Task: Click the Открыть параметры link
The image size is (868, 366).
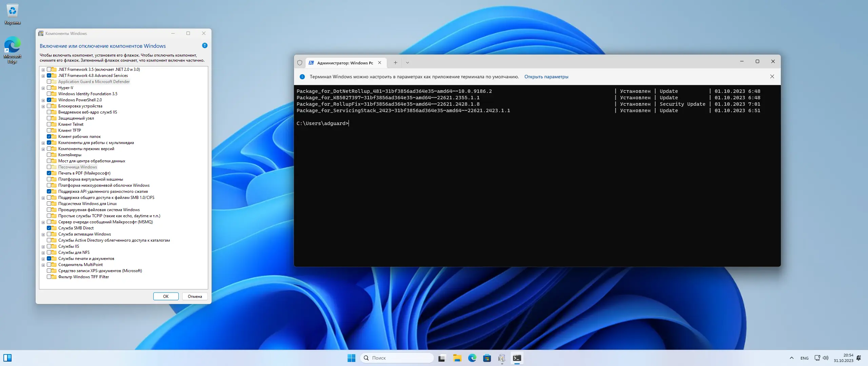Action: (x=546, y=77)
